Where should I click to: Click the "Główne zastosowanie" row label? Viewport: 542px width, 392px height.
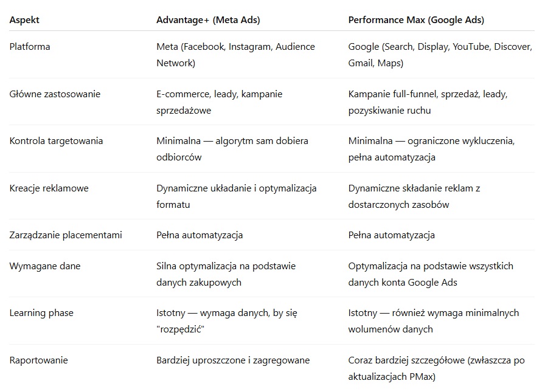[55, 94]
